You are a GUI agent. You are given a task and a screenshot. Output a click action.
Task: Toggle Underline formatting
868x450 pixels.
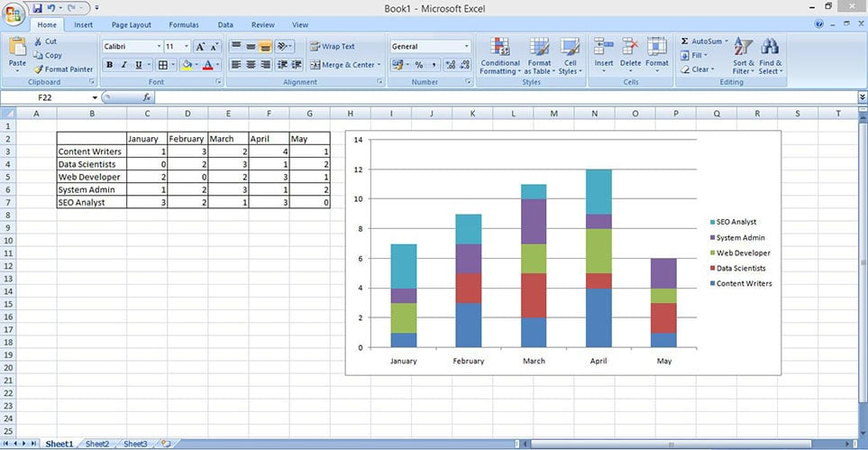pos(138,65)
